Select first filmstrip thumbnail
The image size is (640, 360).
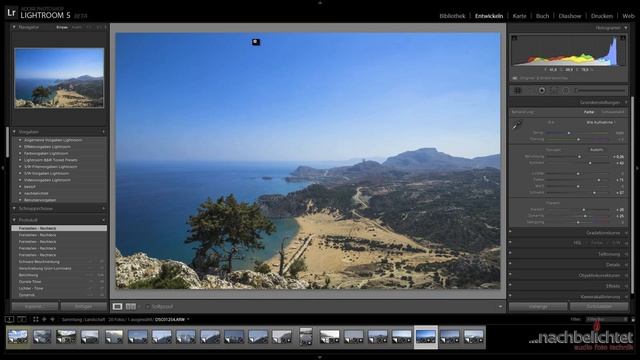click(x=18, y=337)
